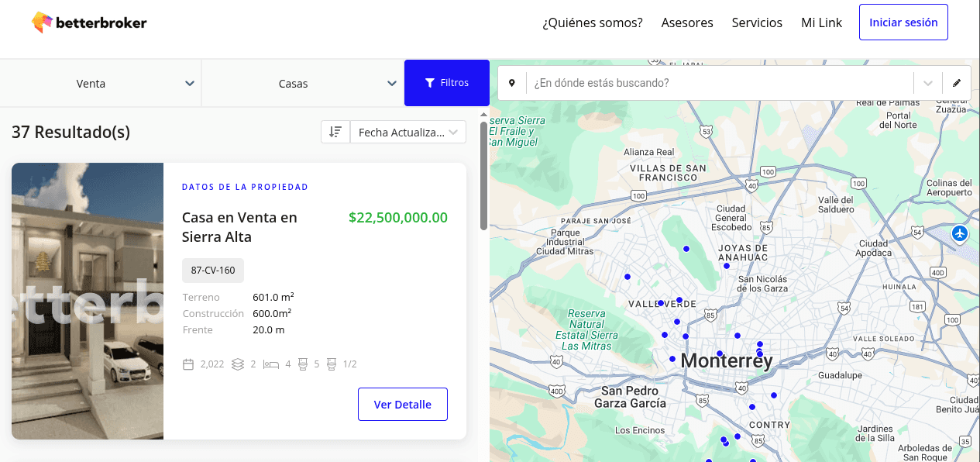The height and width of the screenshot is (462, 980).
Task: Open the Venta operation dropdown
Action: tap(101, 84)
